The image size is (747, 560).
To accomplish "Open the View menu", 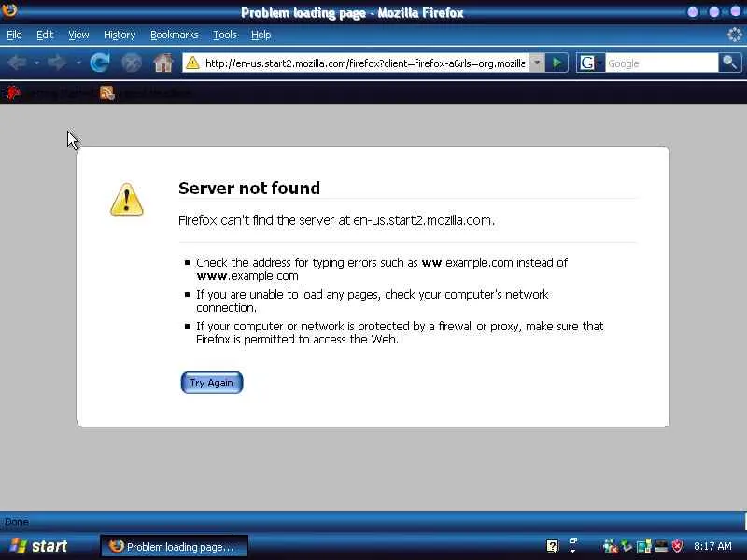I will click(x=78, y=35).
